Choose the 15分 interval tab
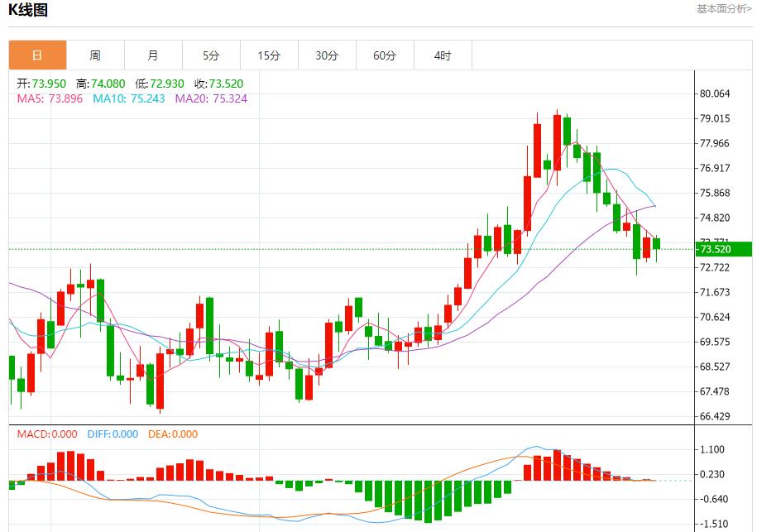 (269, 55)
